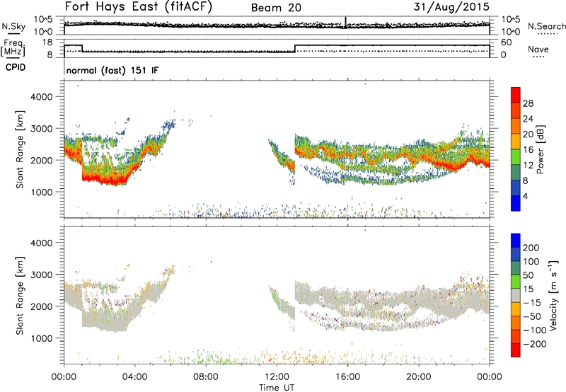566x392 pixels.
Task: Click the '20:00' time axis label
Action: (419, 377)
